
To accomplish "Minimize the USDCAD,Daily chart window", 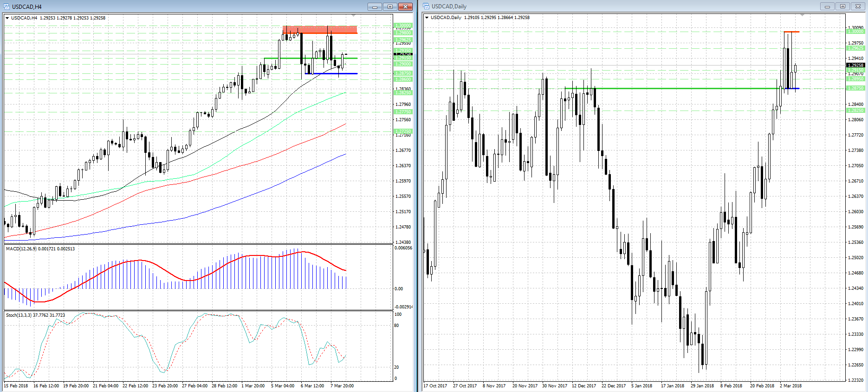I will point(827,6).
